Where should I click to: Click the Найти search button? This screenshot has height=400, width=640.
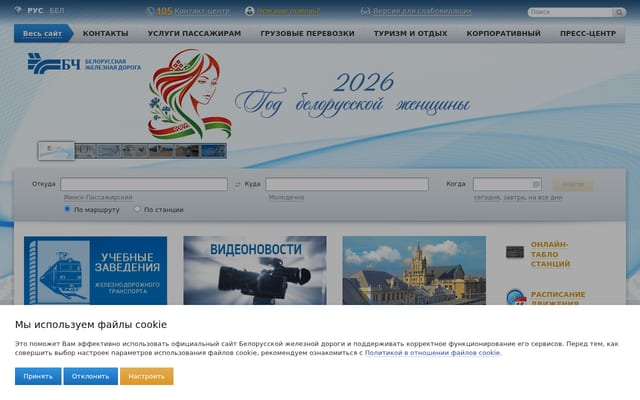click(573, 184)
